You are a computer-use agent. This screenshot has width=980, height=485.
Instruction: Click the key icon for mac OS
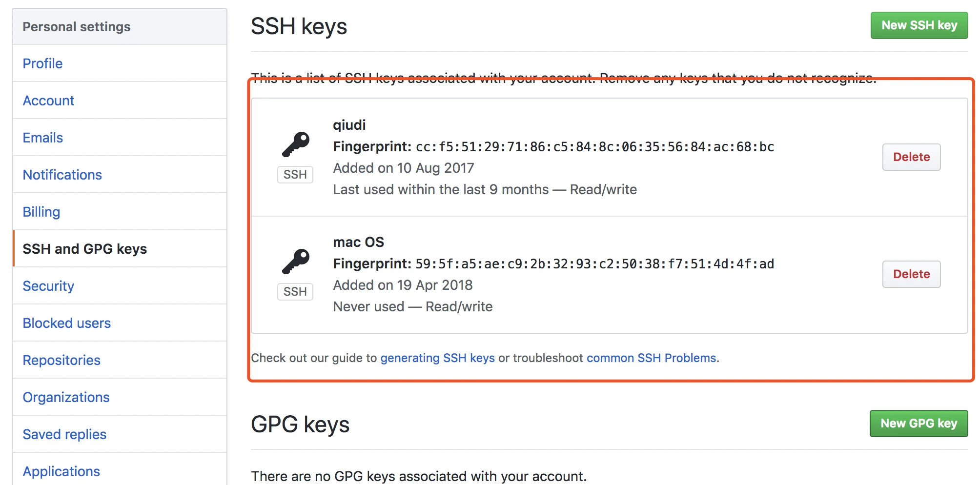coord(296,261)
